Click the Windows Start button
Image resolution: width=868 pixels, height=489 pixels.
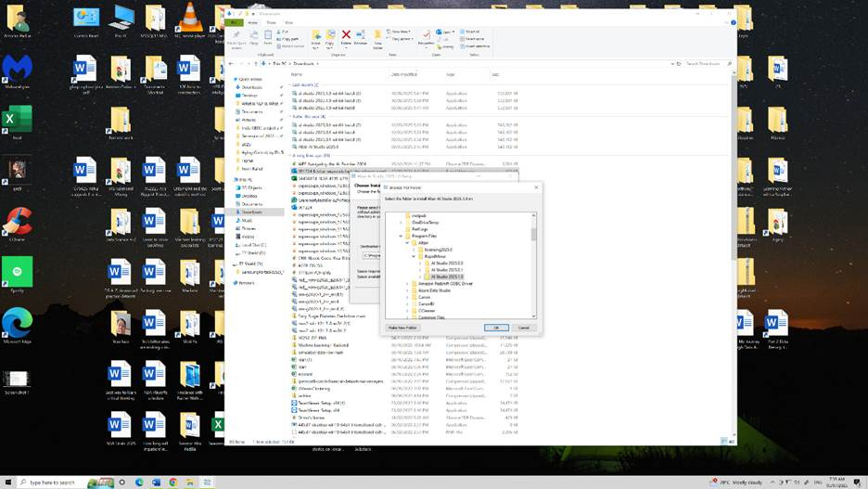(x=7, y=483)
